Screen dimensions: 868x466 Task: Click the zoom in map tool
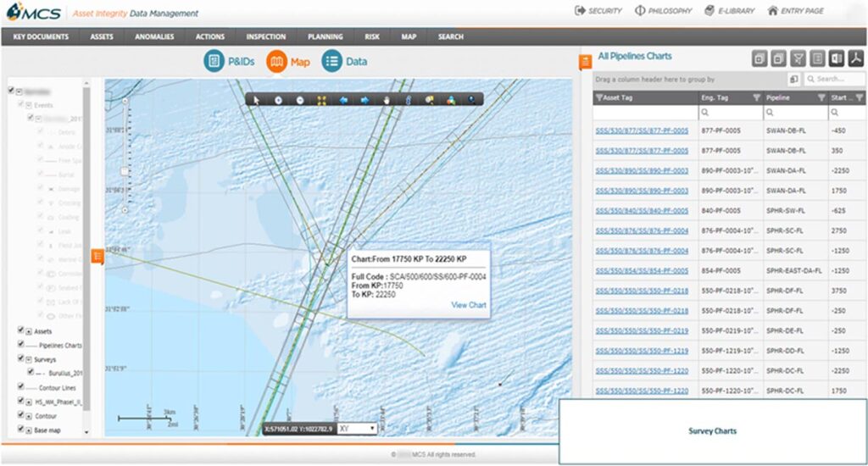tap(278, 100)
